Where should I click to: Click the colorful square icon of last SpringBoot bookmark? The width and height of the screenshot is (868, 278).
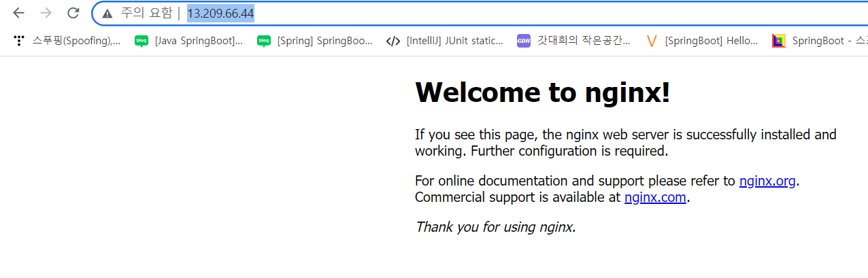pos(779,41)
